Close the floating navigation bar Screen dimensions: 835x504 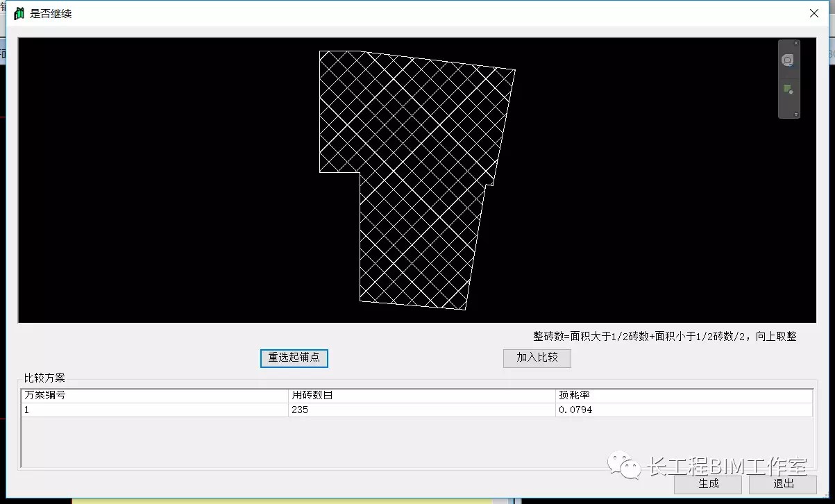coord(796,43)
